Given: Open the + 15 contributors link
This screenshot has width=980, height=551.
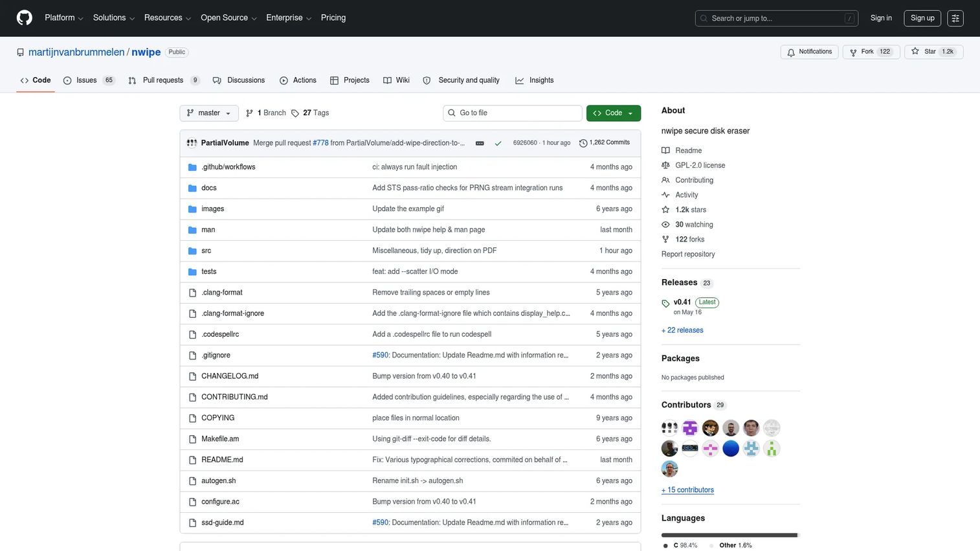Looking at the screenshot, I should [x=687, y=490].
